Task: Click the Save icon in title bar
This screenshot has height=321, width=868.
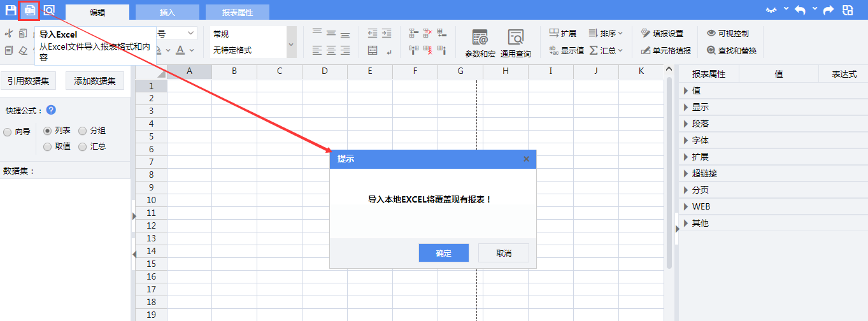Action: point(11,10)
